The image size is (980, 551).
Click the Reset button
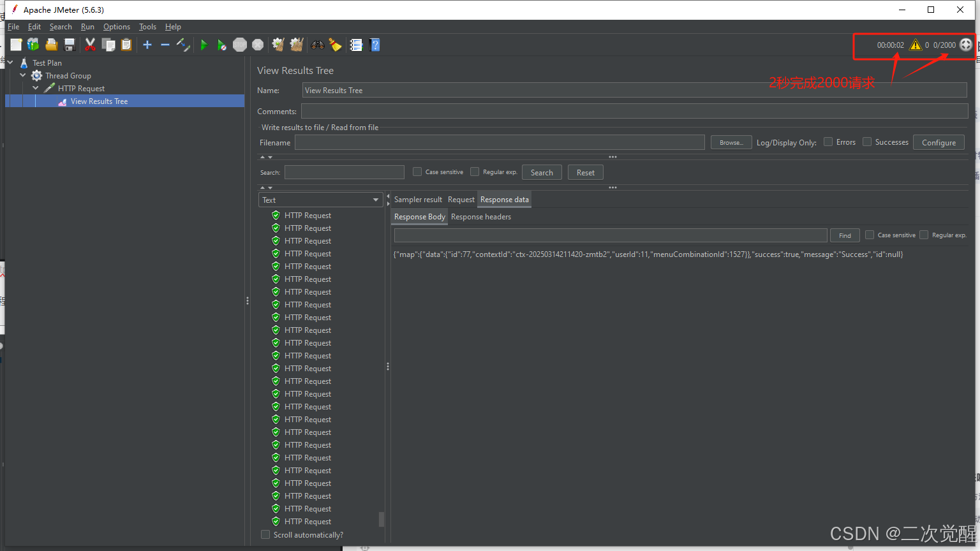click(585, 172)
